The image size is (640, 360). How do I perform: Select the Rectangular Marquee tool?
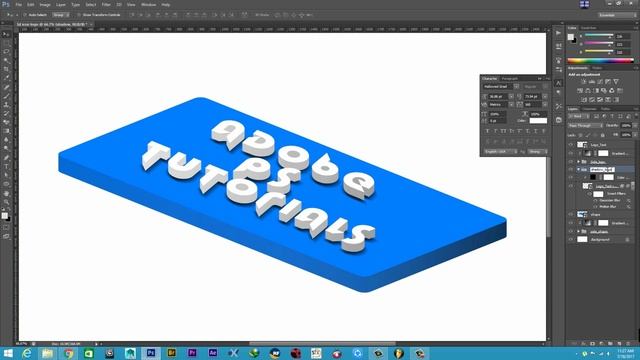click(6, 43)
